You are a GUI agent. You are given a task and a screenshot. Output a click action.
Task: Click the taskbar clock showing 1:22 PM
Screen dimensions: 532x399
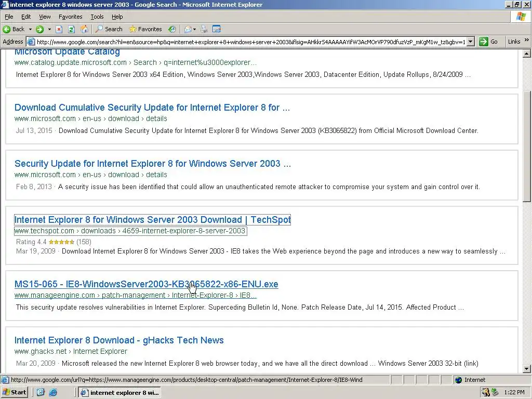coord(514,393)
